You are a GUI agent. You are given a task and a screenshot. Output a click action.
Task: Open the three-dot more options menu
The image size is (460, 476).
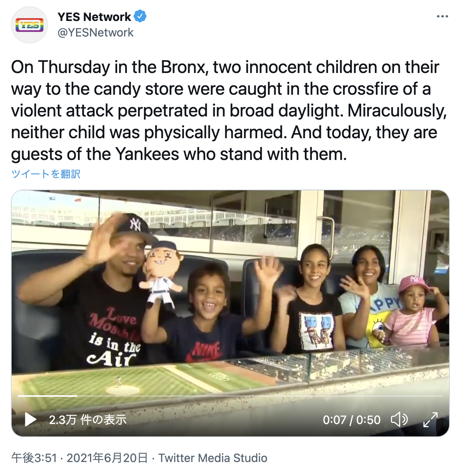click(x=442, y=16)
